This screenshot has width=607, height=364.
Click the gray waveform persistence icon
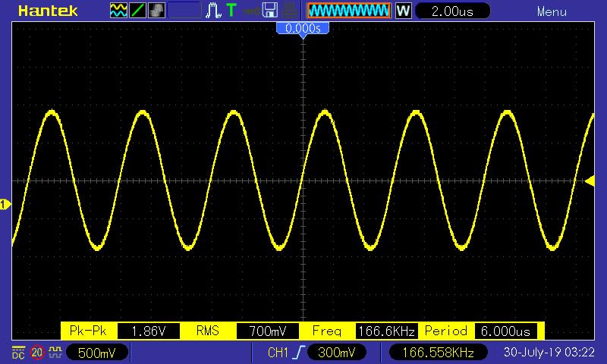156,11
